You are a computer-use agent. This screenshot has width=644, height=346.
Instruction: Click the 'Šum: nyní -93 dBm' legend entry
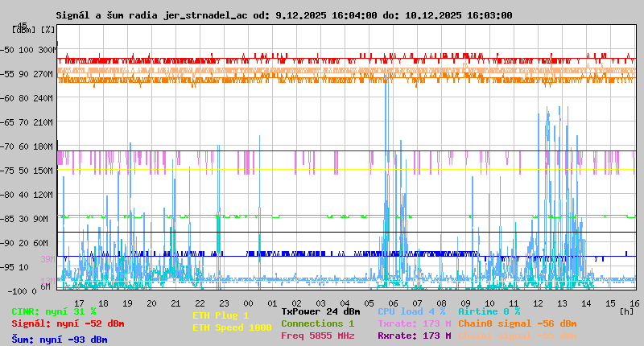click(x=60, y=340)
